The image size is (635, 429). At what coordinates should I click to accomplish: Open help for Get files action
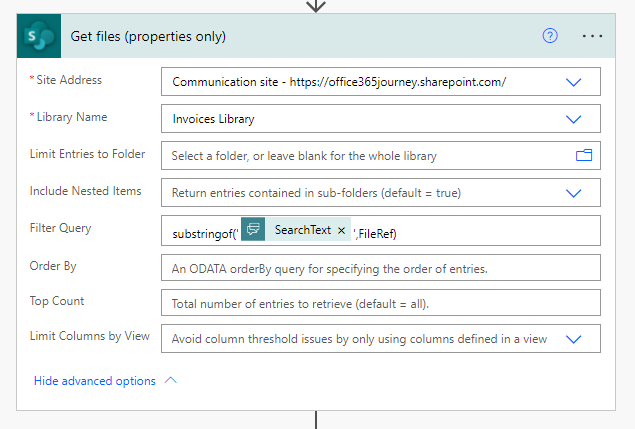point(550,36)
